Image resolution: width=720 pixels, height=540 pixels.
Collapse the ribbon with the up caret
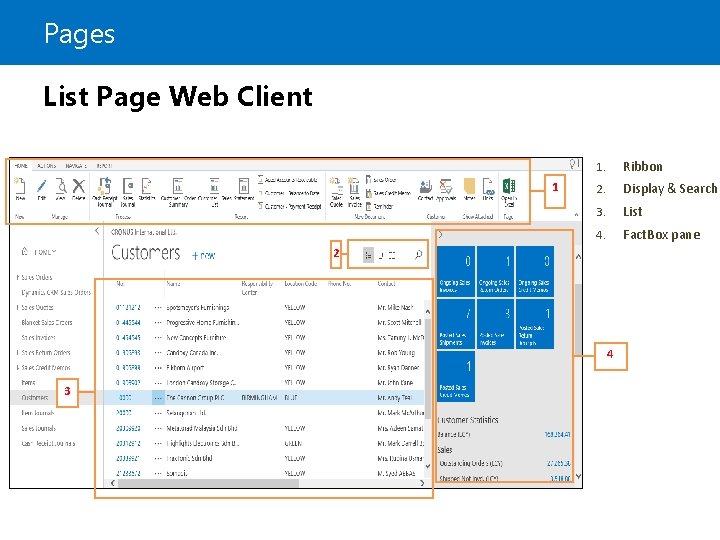[577, 214]
